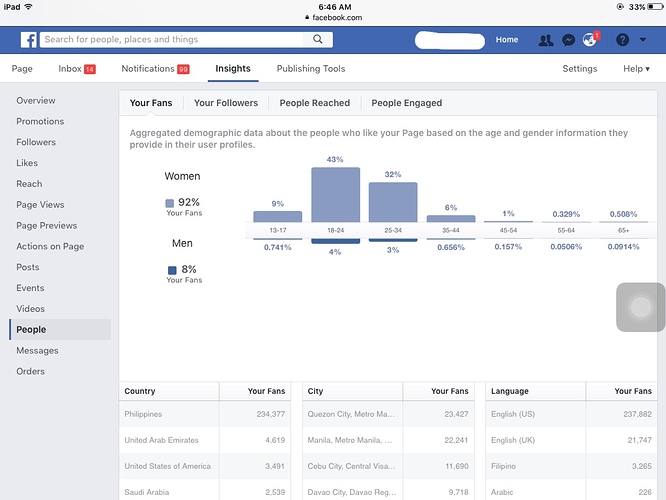Open the Help dropdown menu
The width and height of the screenshot is (666, 500).
point(636,69)
